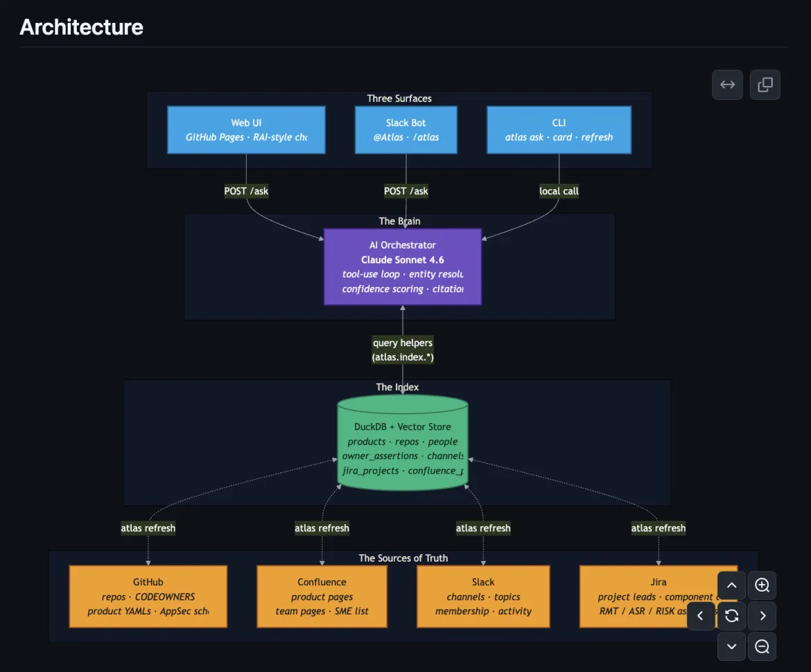This screenshot has height=672, width=811.
Task: Select the DuckDB + Vector Store cylinder
Action: tap(403, 443)
